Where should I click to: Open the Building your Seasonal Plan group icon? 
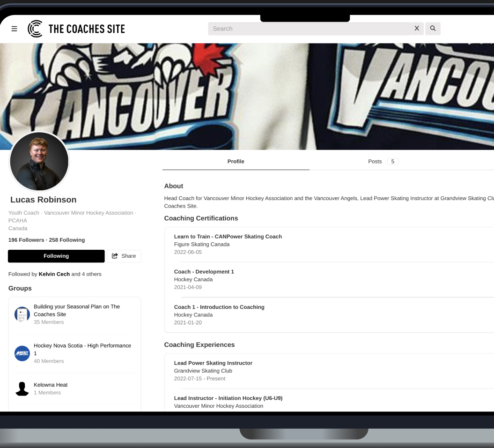point(22,314)
